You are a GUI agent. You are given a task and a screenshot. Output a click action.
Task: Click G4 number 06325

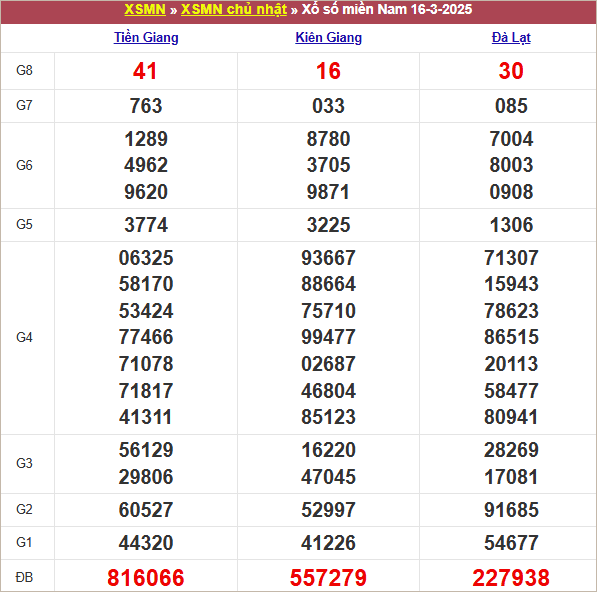(146, 258)
